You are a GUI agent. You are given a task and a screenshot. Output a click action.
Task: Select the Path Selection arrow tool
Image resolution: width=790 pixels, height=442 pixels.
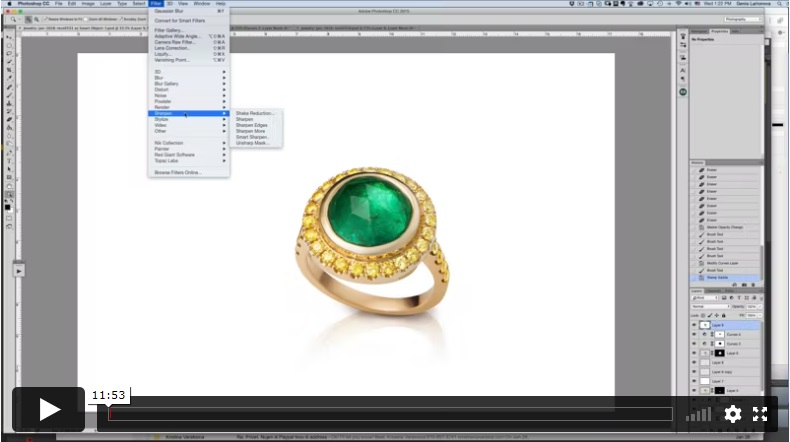(9, 169)
